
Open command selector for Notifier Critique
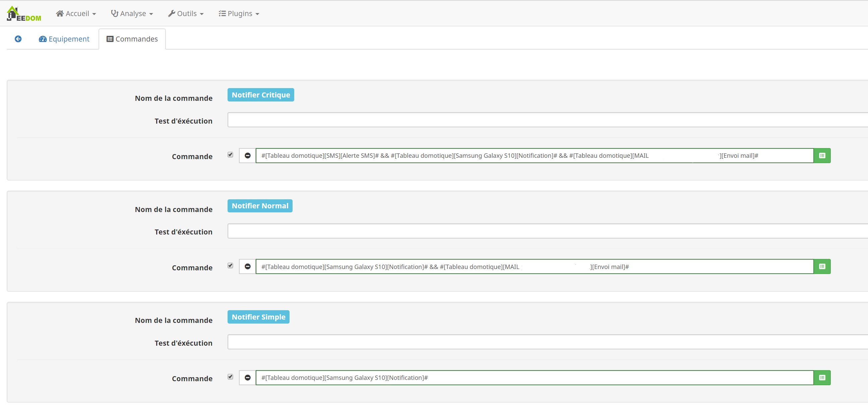(822, 156)
